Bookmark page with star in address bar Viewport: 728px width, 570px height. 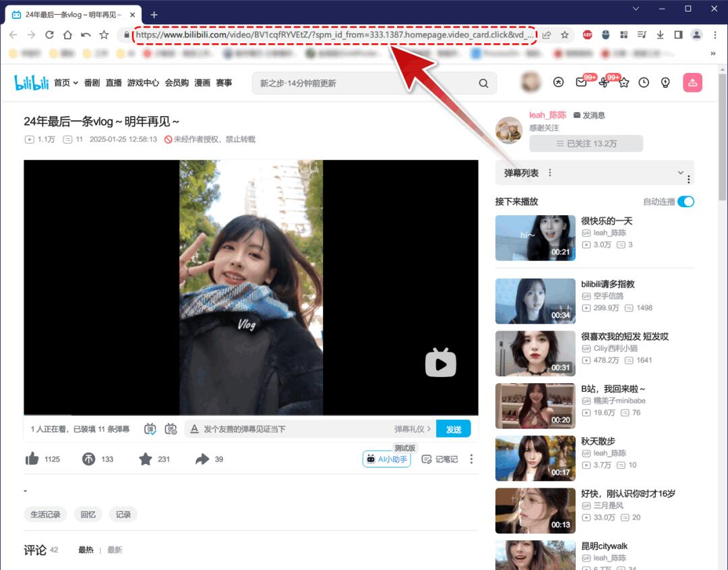[565, 35]
